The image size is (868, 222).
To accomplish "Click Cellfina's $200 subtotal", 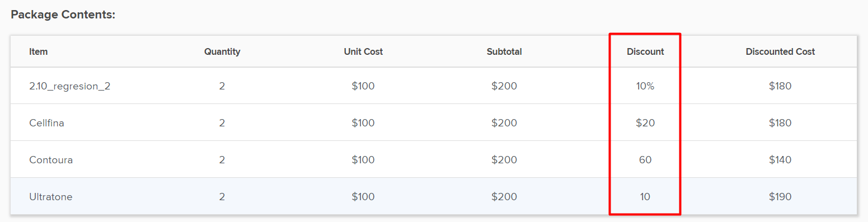I will pyautogui.click(x=504, y=123).
